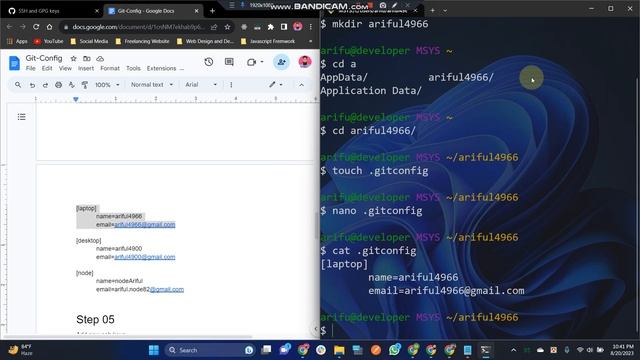Click the browser forward arrow
Image resolution: width=640 pixels, height=360 pixels.
[x=22, y=27]
